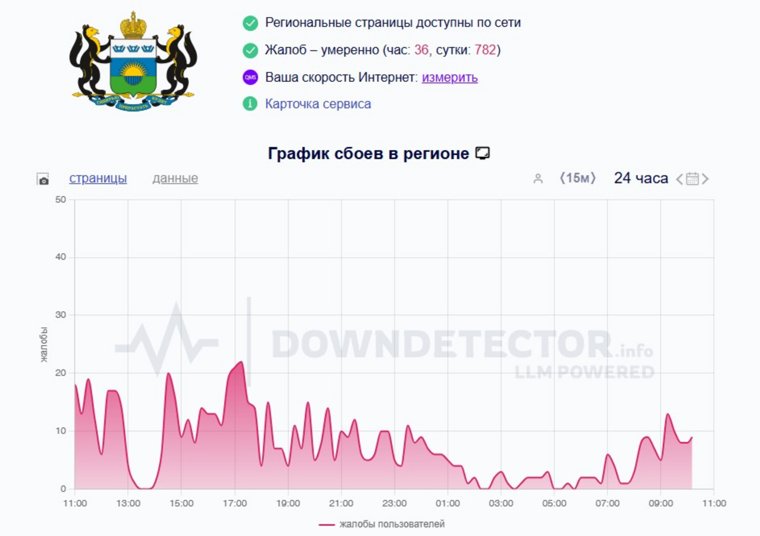Switch to страницы chart tab

(98, 178)
